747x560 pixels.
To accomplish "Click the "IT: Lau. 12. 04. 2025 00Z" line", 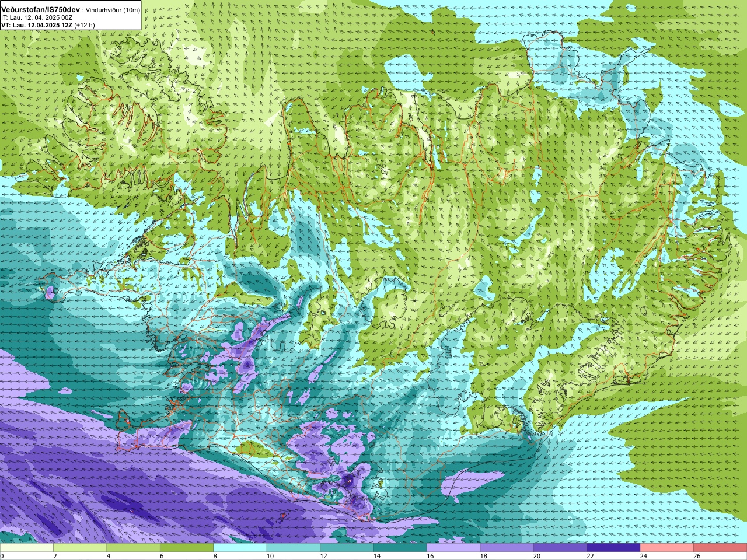I will [37, 17].
